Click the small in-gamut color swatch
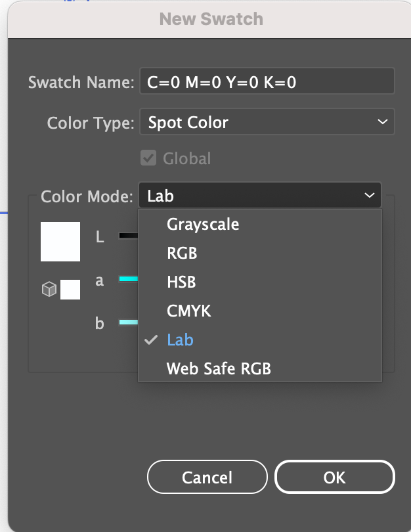This screenshot has height=532, width=411. click(70, 290)
